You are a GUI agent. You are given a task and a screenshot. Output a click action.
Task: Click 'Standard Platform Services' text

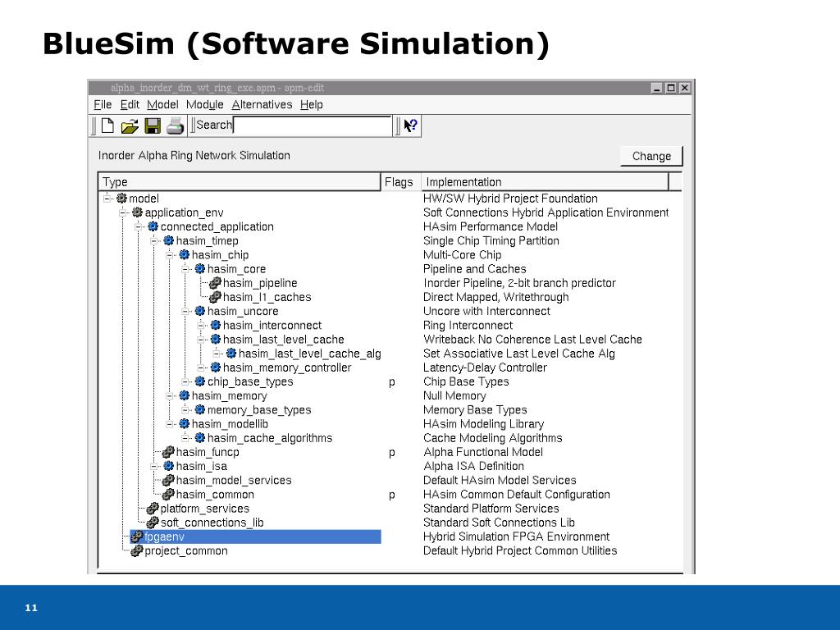491,509
